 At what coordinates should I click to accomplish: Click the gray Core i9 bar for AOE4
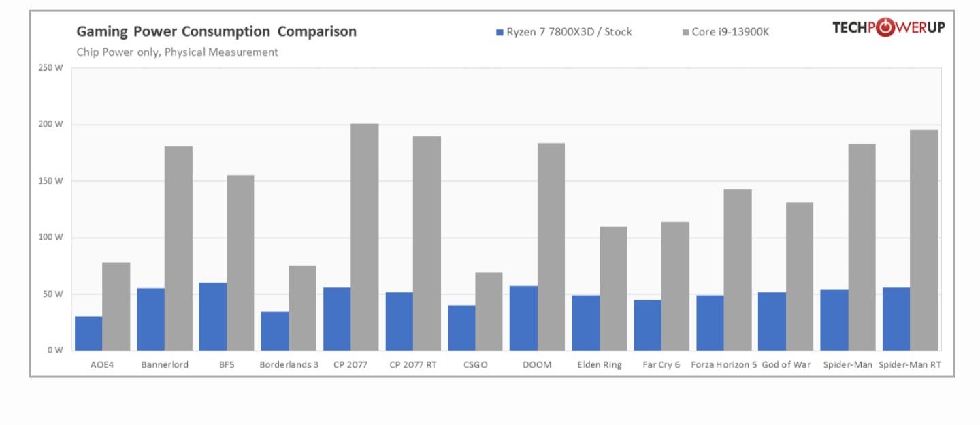116,306
